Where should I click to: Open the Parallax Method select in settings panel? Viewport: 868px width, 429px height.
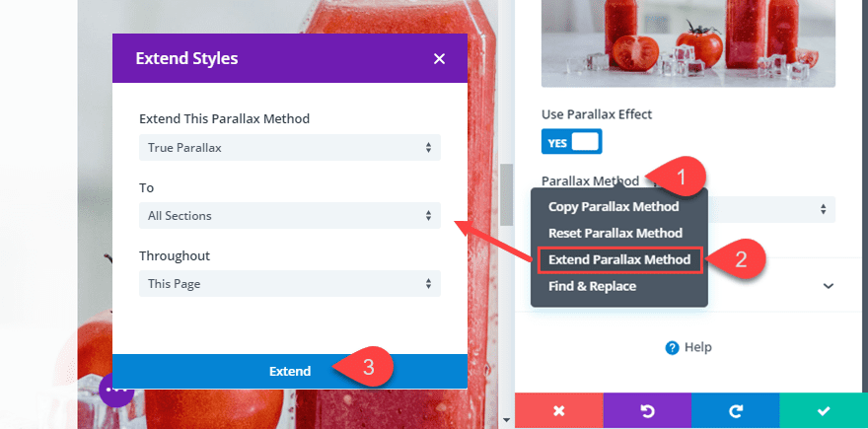tap(771, 209)
